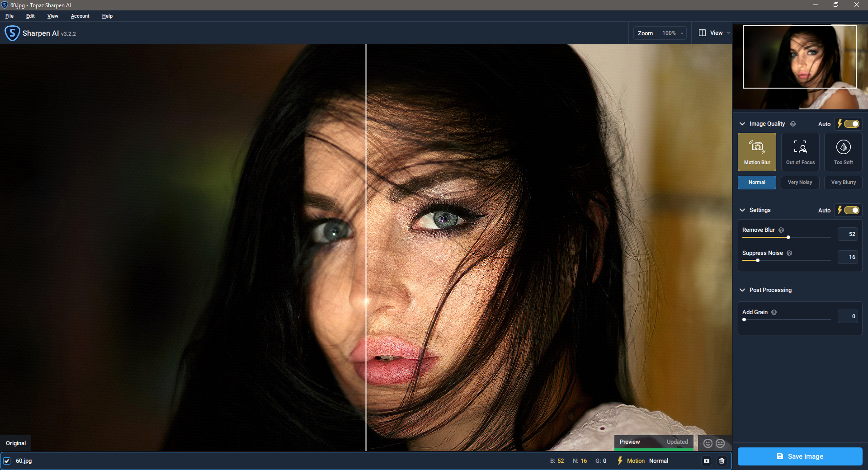Toggle Image Quality Auto switch
Image resolution: width=868 pixels, height=470 pixels.
pos(851,124)
